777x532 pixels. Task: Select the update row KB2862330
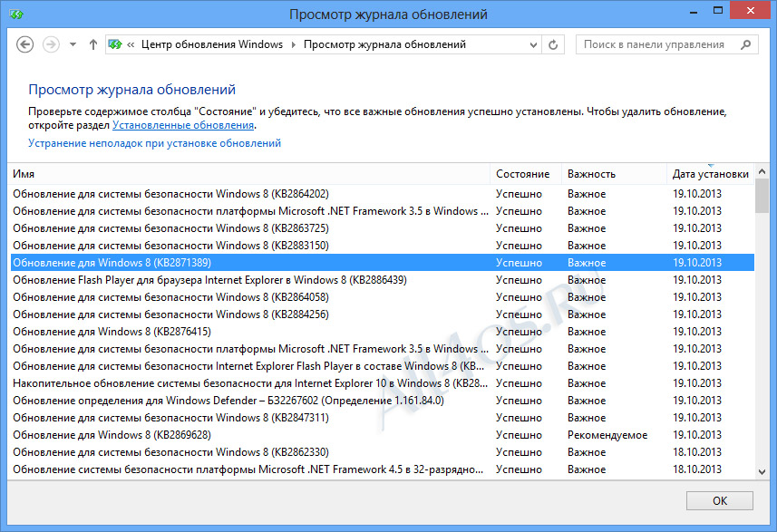(x=382, y=452)
